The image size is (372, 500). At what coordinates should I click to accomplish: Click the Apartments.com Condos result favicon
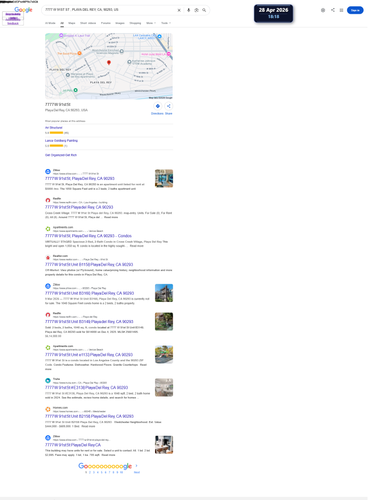coord(48,229)
